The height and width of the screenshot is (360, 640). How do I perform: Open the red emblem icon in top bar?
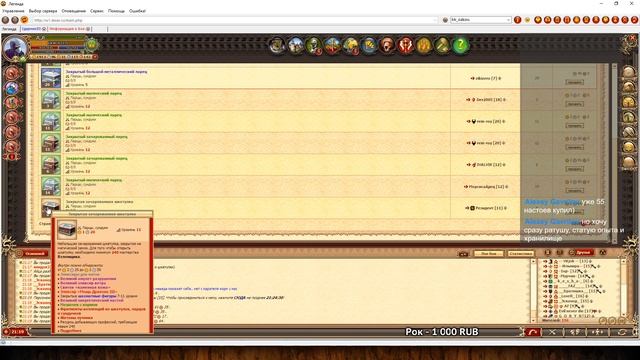405,45
